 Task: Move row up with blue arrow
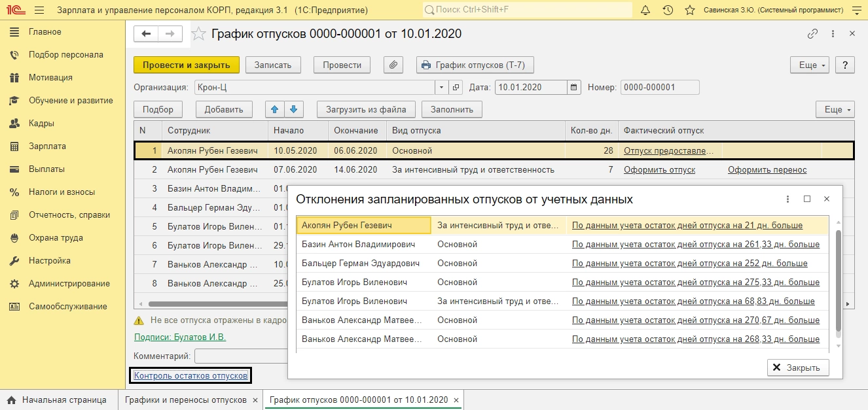[275, 110]
